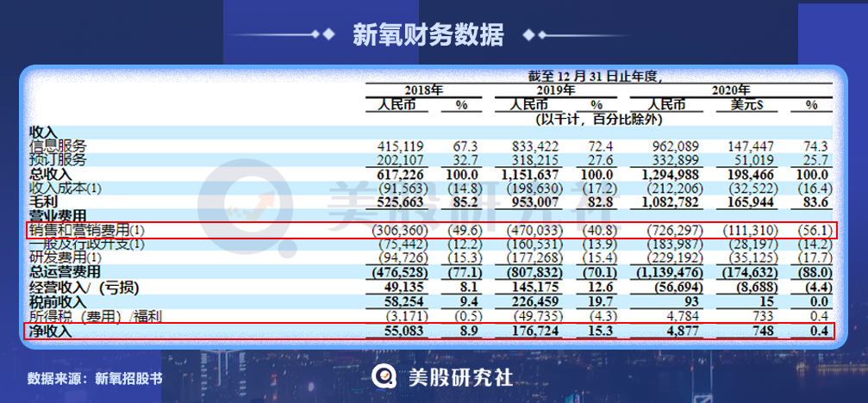The image size is (868, 403).
Task: Select the 截至12月31日止年度 header
Action: [596, 76]
